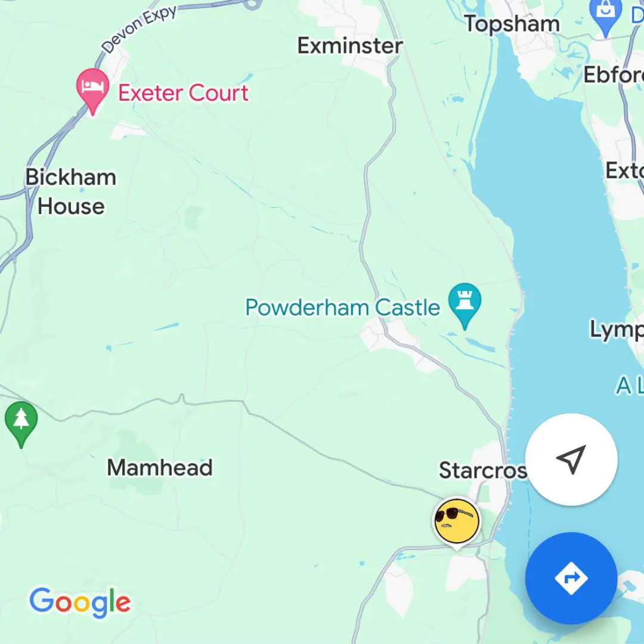Tap the Bickham House label
Image resolution: width=644 pixels, height=644 pixels.
point(70,191)
